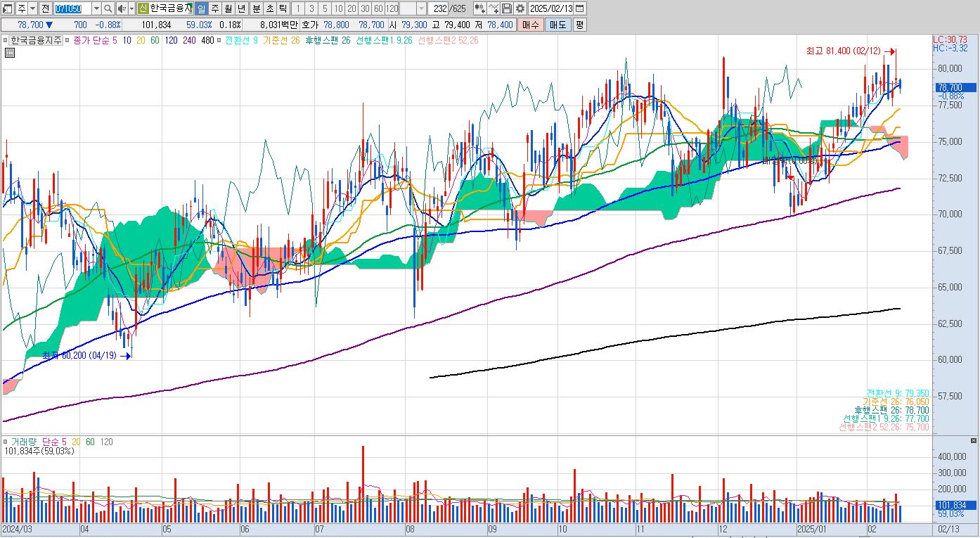Open the calendar date picker icon
Image resolution: width=980 pixels, height=538 pixels.
pyautogui.click(x=580, y=8)
